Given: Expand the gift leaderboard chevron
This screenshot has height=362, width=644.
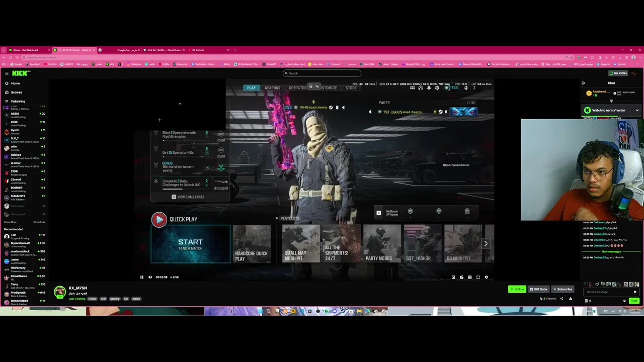Looking at the screenshot, I should pos(611,101).
